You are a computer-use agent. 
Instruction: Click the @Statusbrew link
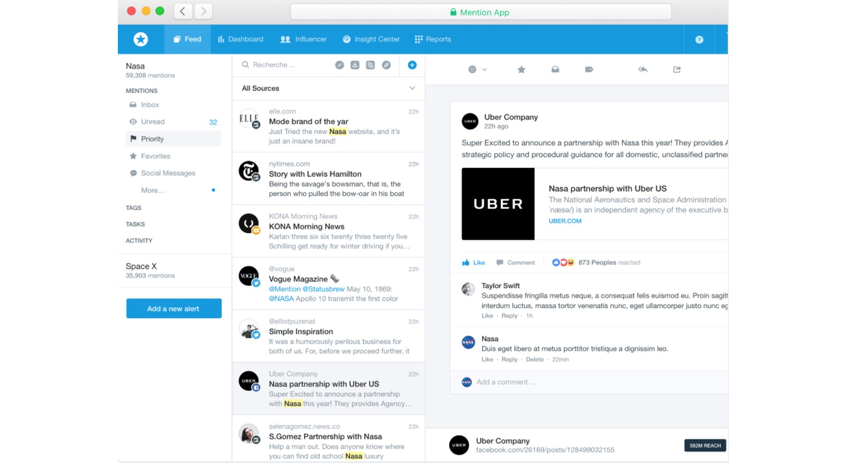point(323,289)
